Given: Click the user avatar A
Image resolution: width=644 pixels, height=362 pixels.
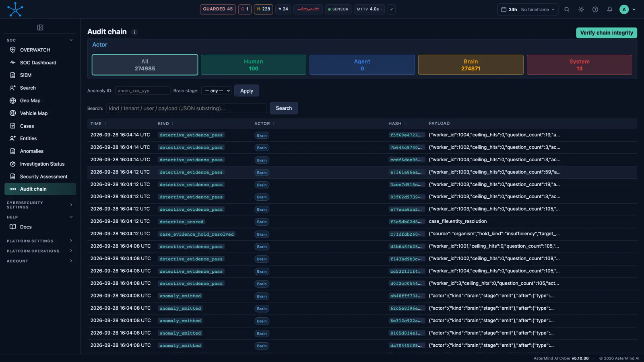Looking at the screenshot, I should (x=624, y=9).
